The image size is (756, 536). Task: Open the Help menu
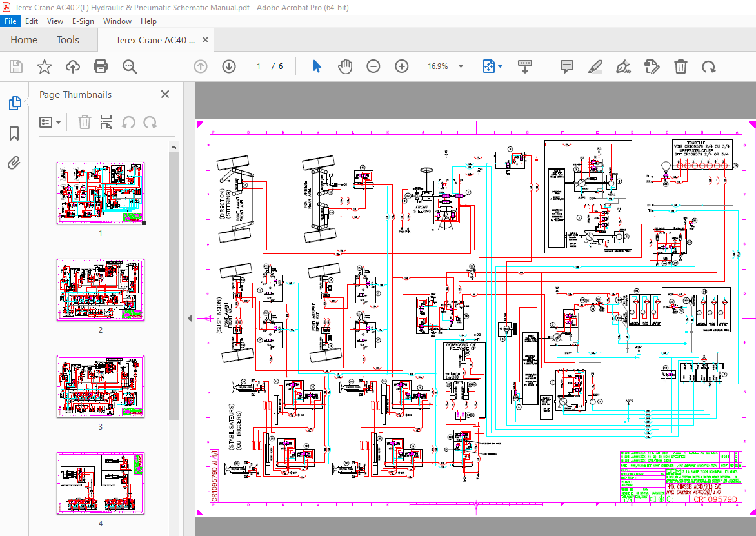click(148, 21)
